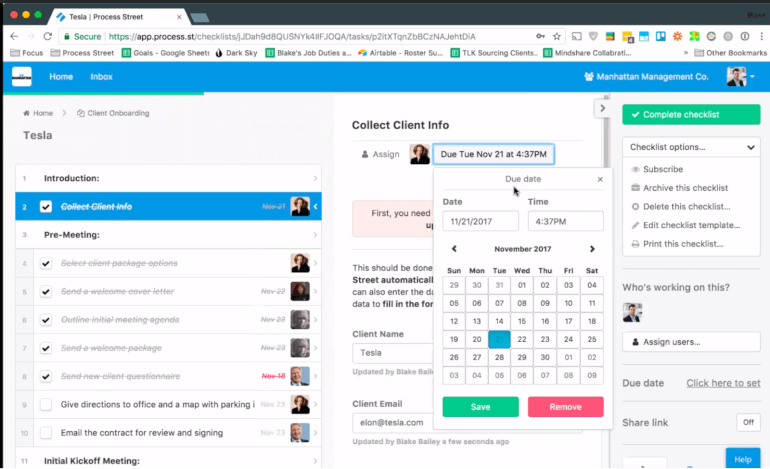The height and width of the screenshot is (469, 770).
Task: Select November 22 in calendar
Action: click(x=522, y=339)
